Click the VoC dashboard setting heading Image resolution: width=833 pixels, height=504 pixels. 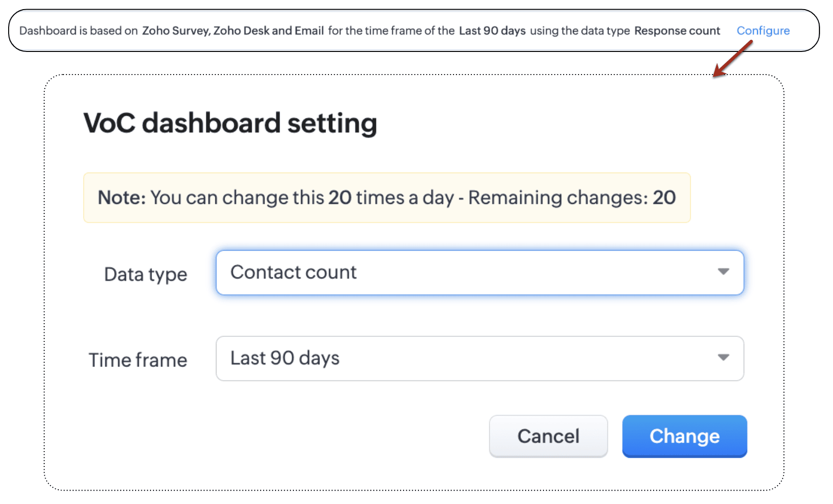click(230, 123)
